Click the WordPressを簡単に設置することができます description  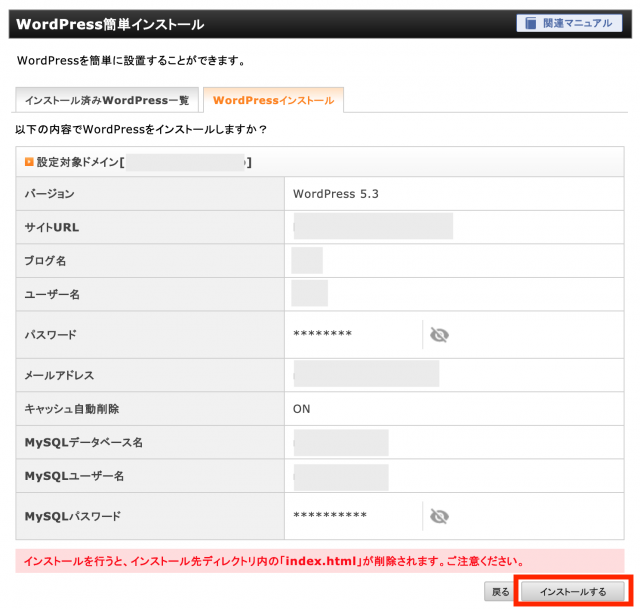coord(131,61)
